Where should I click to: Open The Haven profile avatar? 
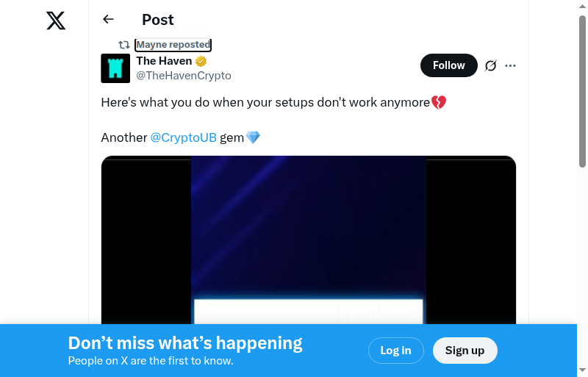[115, 68]
